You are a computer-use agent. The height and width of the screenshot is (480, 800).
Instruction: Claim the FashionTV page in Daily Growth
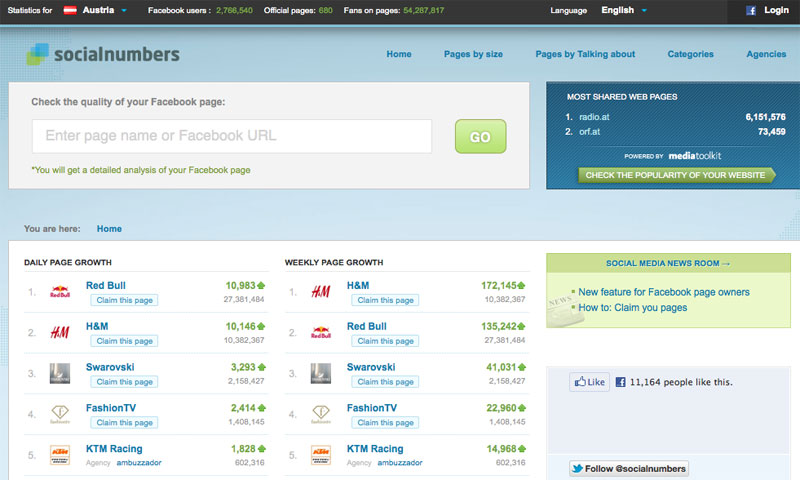pos(124,423)
